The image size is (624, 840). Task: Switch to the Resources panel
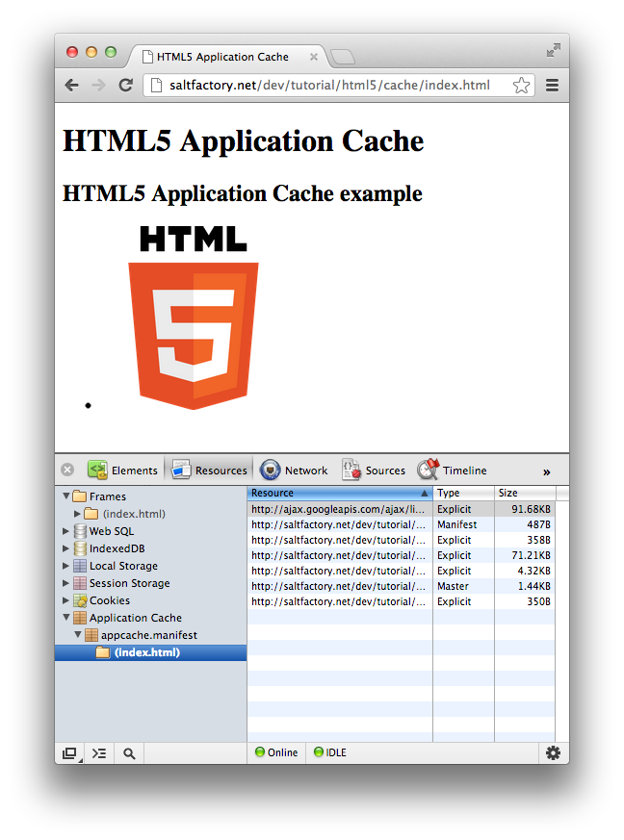coord(209,470)
